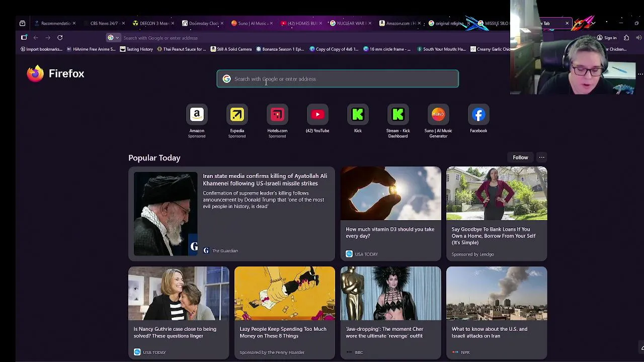Open the Iran state media Khamenei headline
Viewport: 644px width, 362px height.
pyautogui.click(x=265, y=179)
